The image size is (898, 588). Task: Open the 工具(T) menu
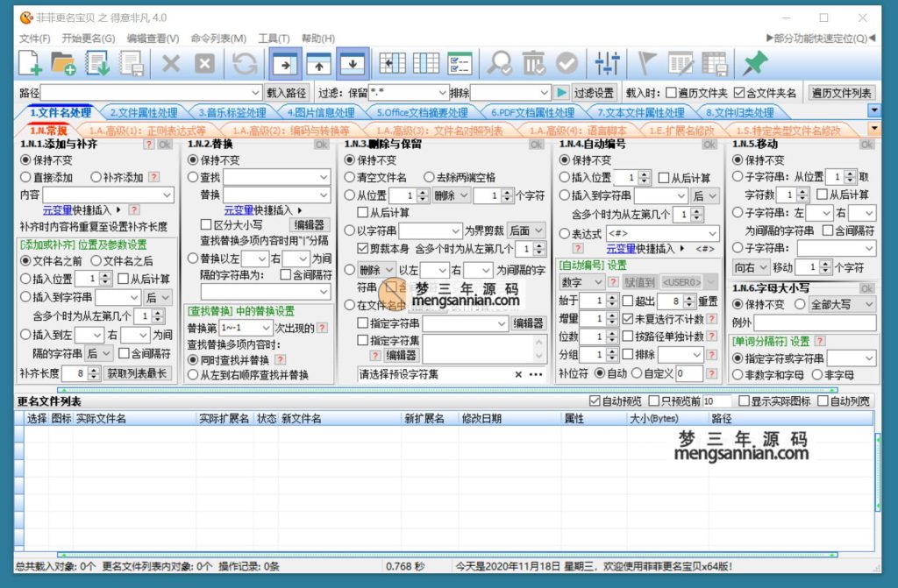[274, 39]
